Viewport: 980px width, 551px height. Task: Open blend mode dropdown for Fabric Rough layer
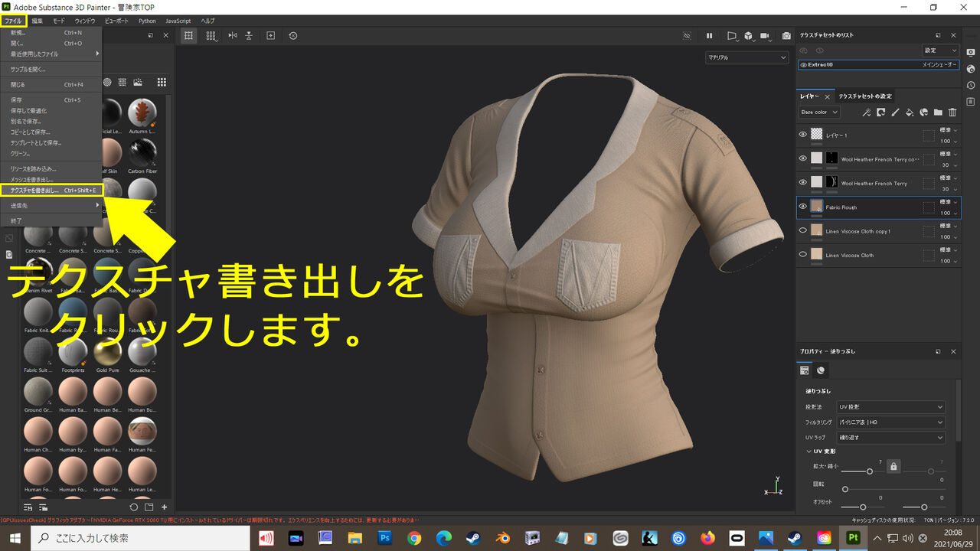pyautogui.click(x=949, y=202)
